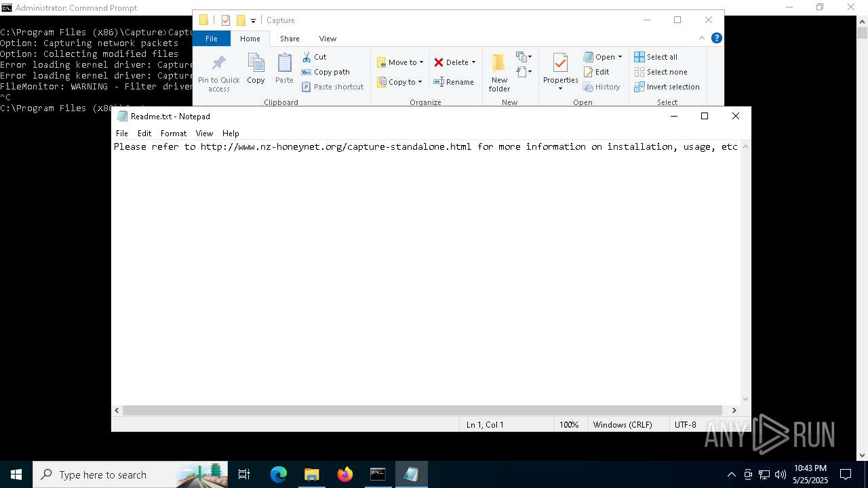Open Notepad Help menu
Image resolution: width=868 pixels, height=488 pixels.
pyautogui.click(x=231, y=134)
